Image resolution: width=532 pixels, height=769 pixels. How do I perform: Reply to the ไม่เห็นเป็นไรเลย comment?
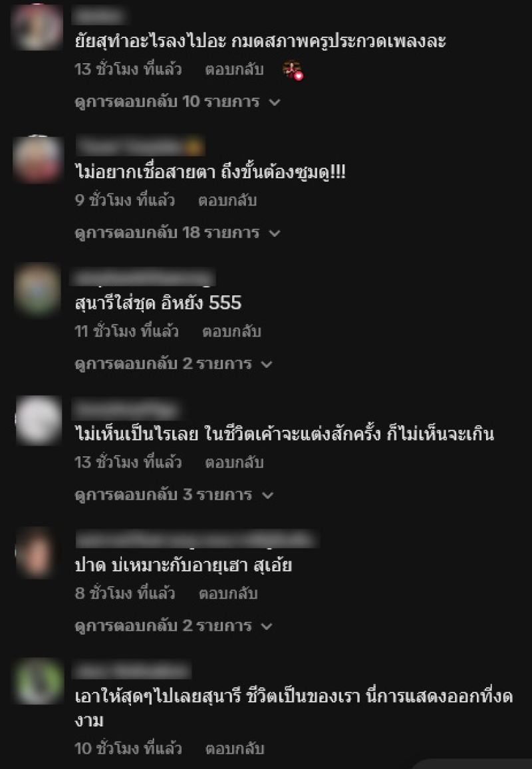tap(234, 462)
